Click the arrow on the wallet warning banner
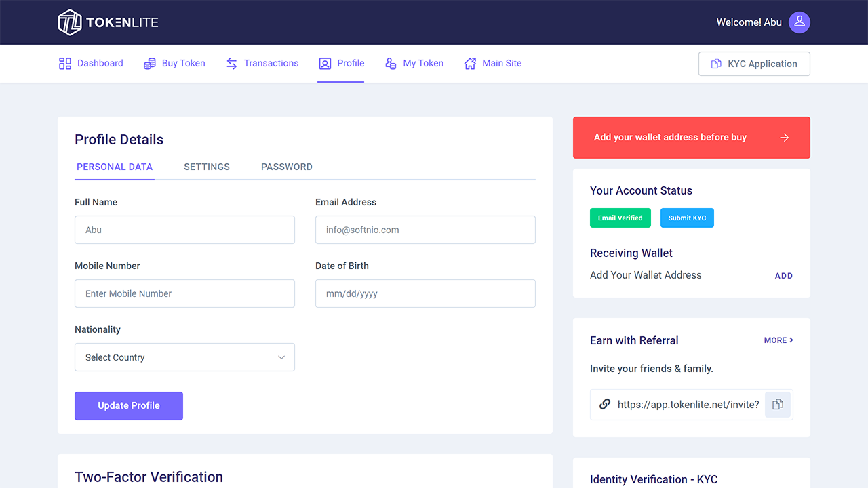Viewport: 868px width, 488px height. pos(785,137)
